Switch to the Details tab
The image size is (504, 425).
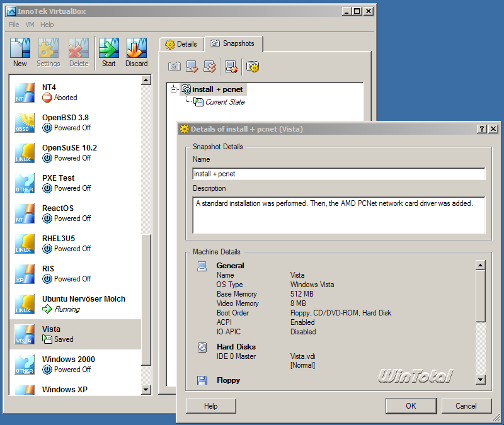pyautogui.click(x=181, y=44)
